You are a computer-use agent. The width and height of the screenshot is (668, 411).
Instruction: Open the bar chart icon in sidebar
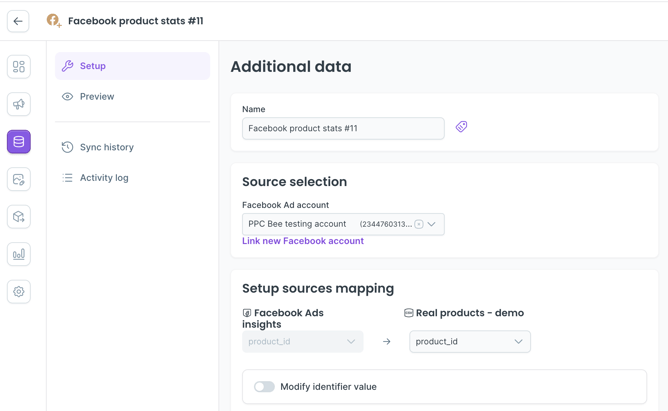pyautogui.click(x=19, y=254)
